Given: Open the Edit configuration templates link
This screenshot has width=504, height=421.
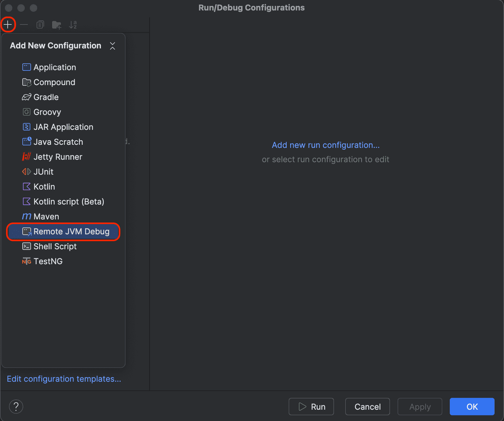Looking at the screenshot, I should [x=64, y=379].
